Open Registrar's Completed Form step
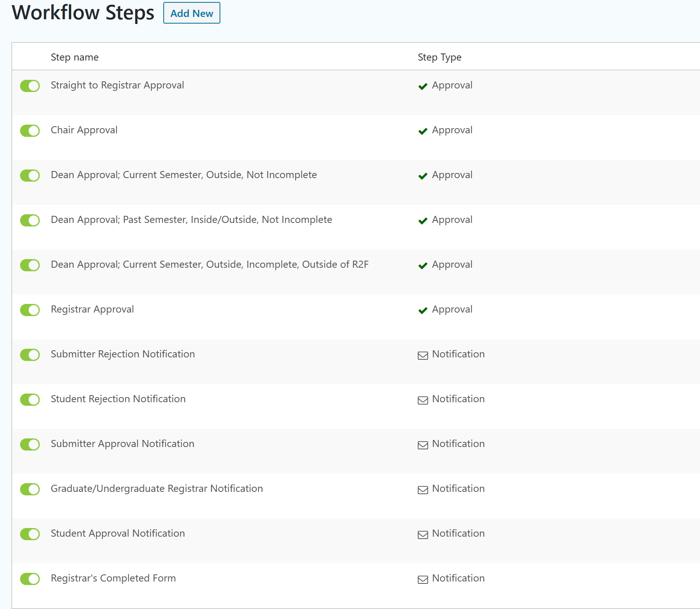The height and width of the screenshot is (609, 700). pyautogui.click(x=113, y=578)
